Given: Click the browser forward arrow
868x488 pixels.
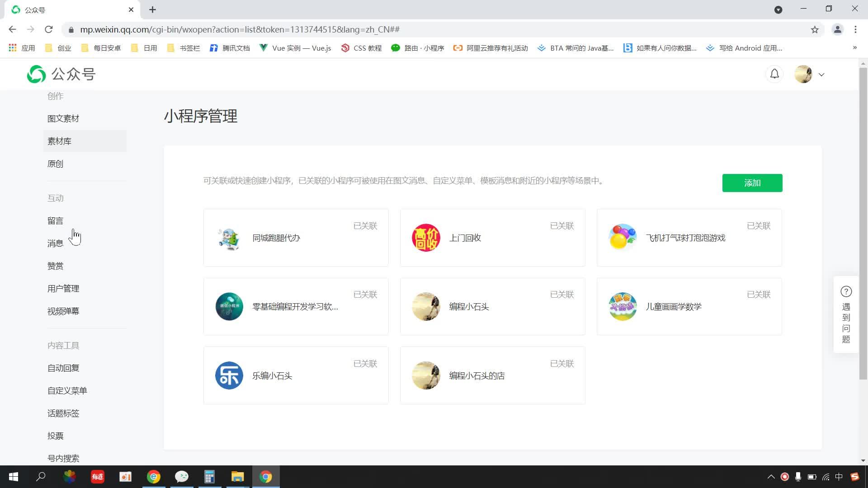Looking at the screenshot, I should tap(30, 29).
